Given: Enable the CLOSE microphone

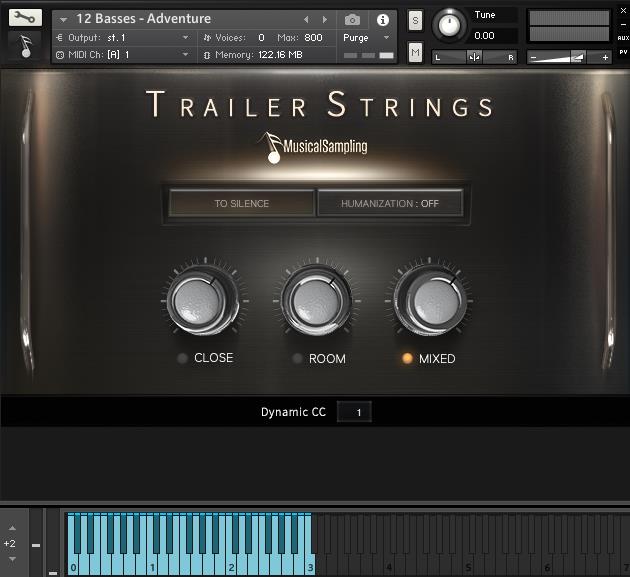Looking at the screenshot, I should point(182,358).
